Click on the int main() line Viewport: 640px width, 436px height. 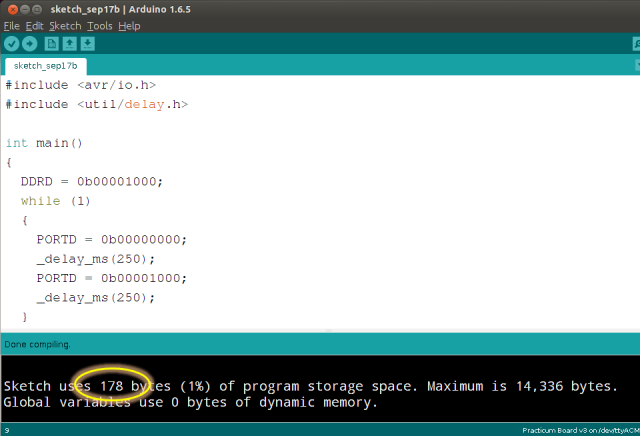[43, 143]
